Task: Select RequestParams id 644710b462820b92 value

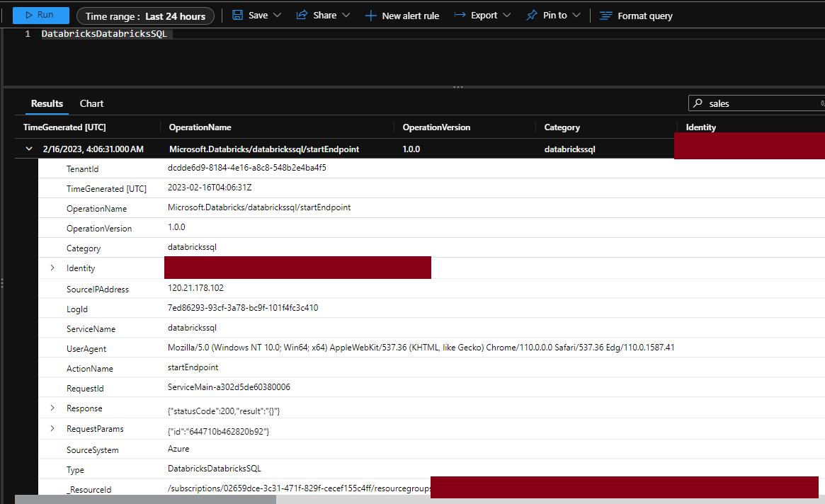Action: click(x=218, y=431)
